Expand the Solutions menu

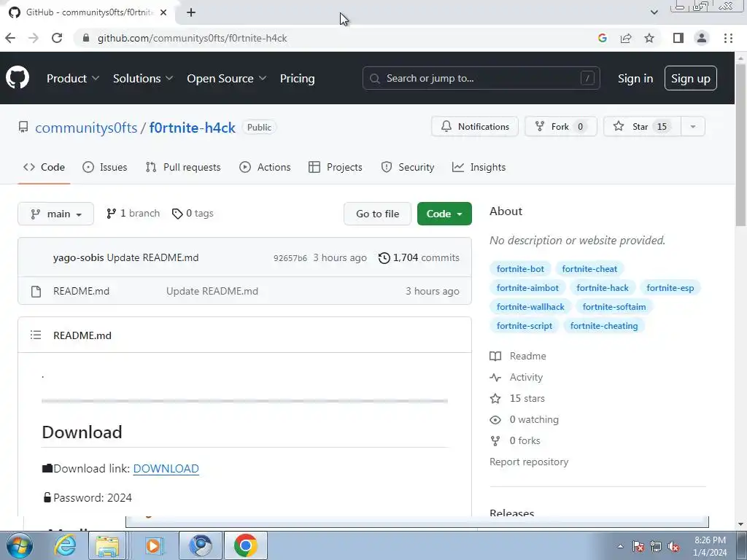click(x=143, y=78)
